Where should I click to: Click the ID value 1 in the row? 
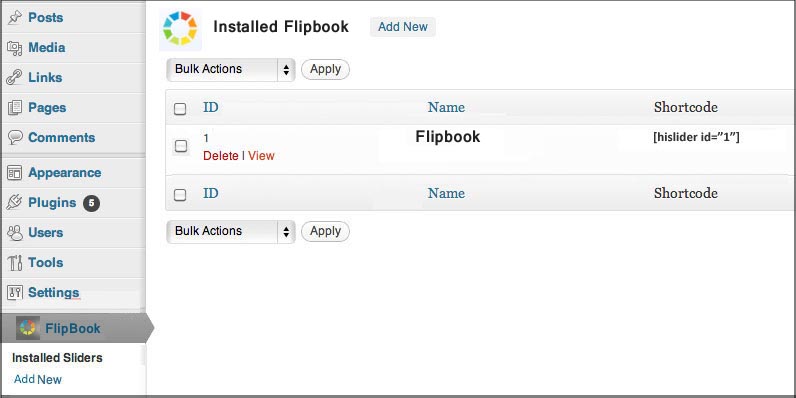click(x=206, y=138)
